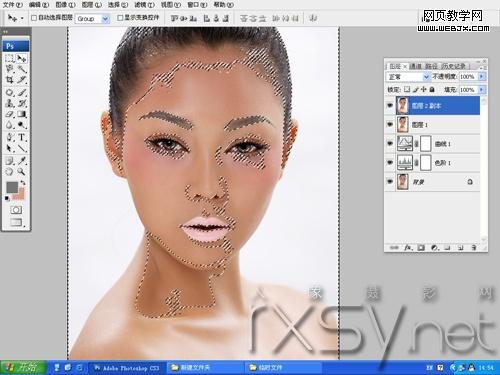Screen dimensions: 500x375
Task: Select the Move tool in toolbox
Action: pos(22,59)
